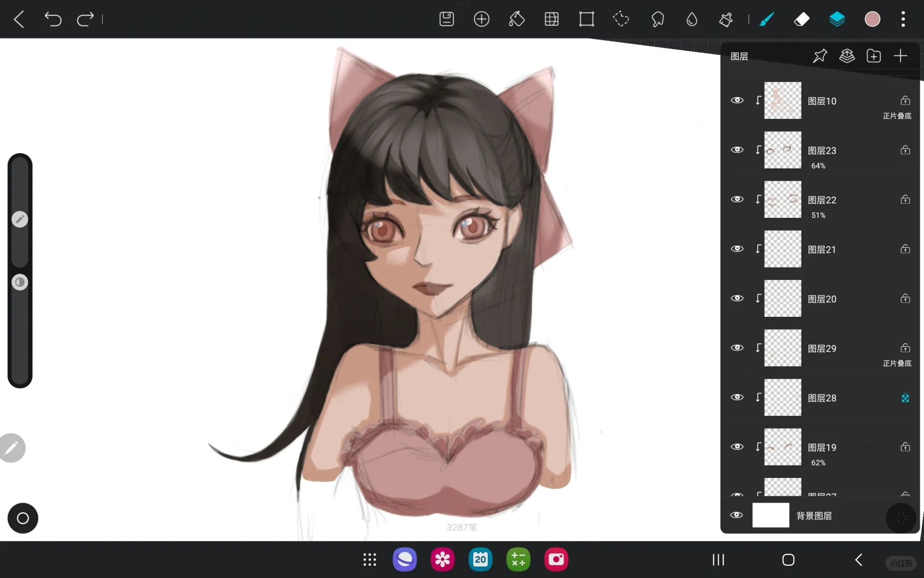Open the green Calculator app

coord(518,560)
